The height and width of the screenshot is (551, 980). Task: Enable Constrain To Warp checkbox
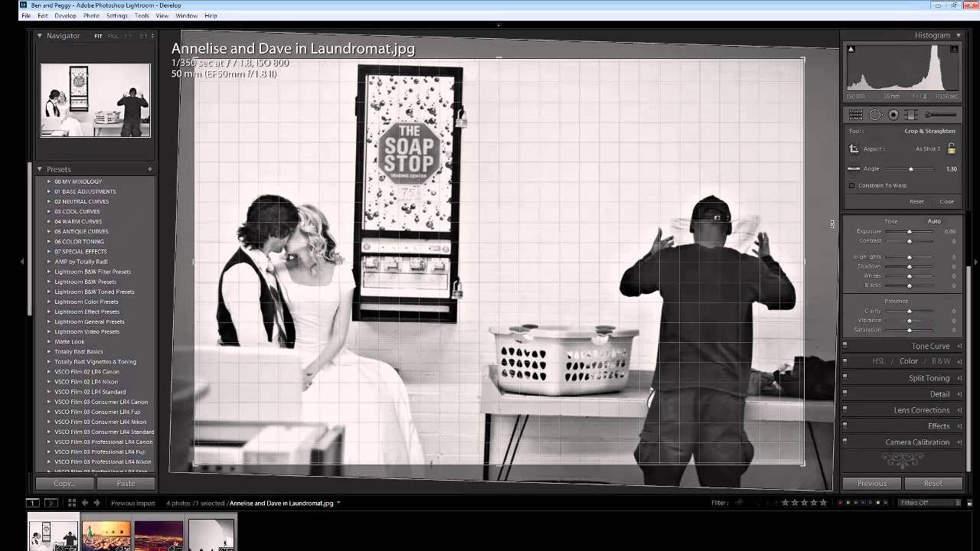851,185
